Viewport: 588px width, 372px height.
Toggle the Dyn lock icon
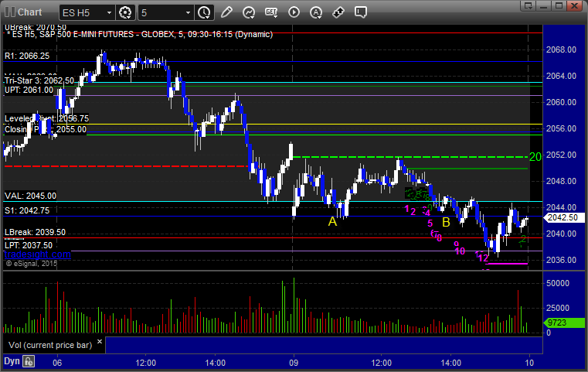(29, 361)
